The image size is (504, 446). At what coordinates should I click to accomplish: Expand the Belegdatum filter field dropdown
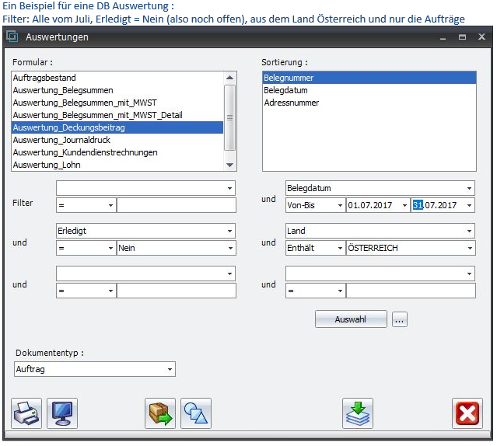click(469, 189)
